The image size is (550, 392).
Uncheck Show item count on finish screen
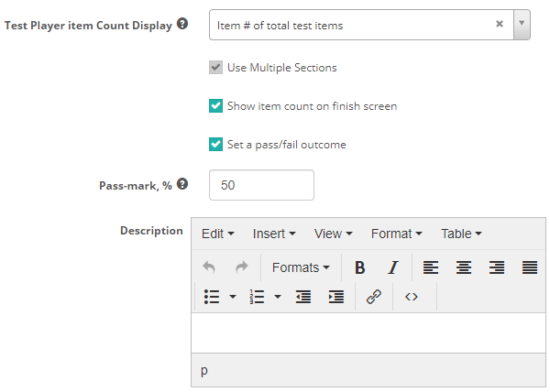pos(216,106)
